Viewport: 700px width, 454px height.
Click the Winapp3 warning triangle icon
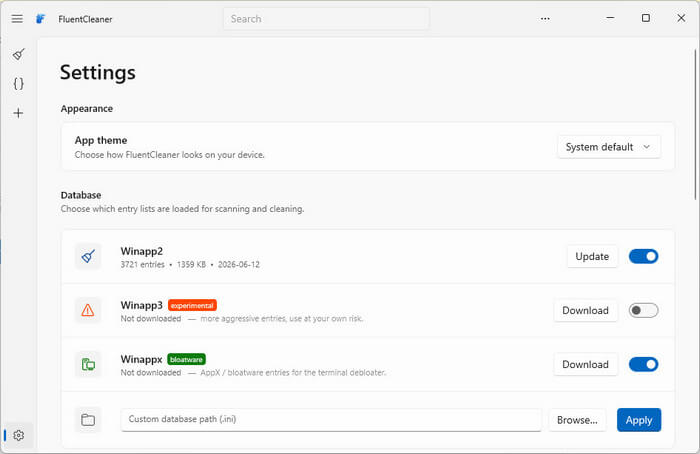[88, 310]
